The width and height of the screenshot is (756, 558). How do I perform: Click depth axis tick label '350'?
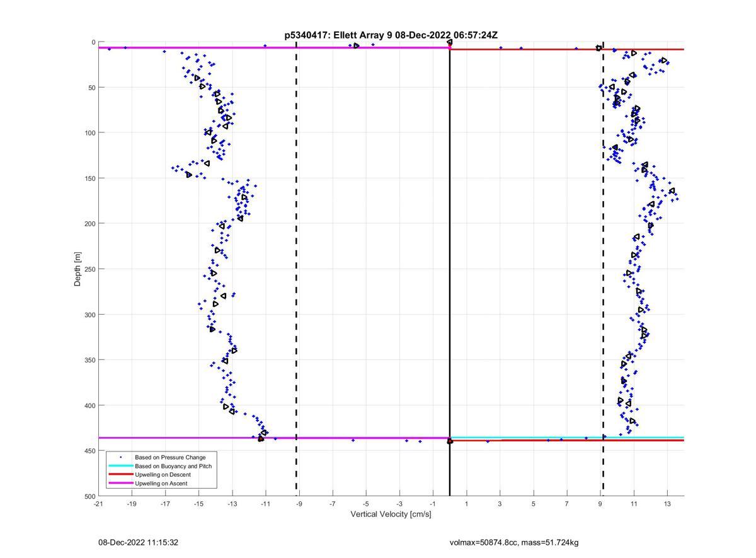(x=89, y=359)
